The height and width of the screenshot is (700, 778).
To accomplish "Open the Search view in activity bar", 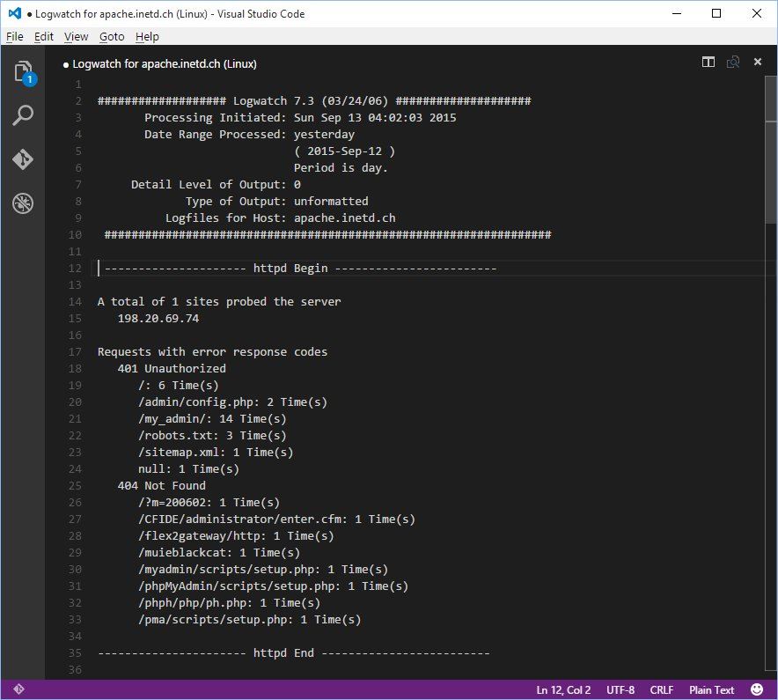I will (x=23, y=115).
